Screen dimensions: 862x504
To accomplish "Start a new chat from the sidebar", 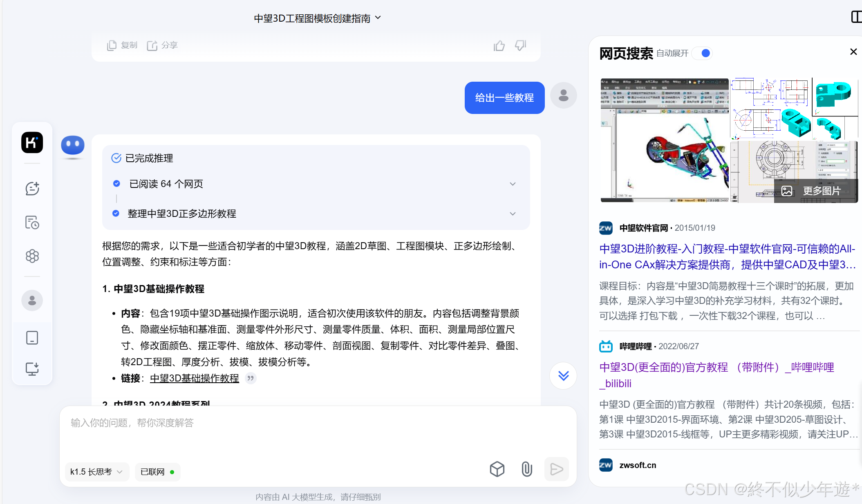I will click(32, 188).
